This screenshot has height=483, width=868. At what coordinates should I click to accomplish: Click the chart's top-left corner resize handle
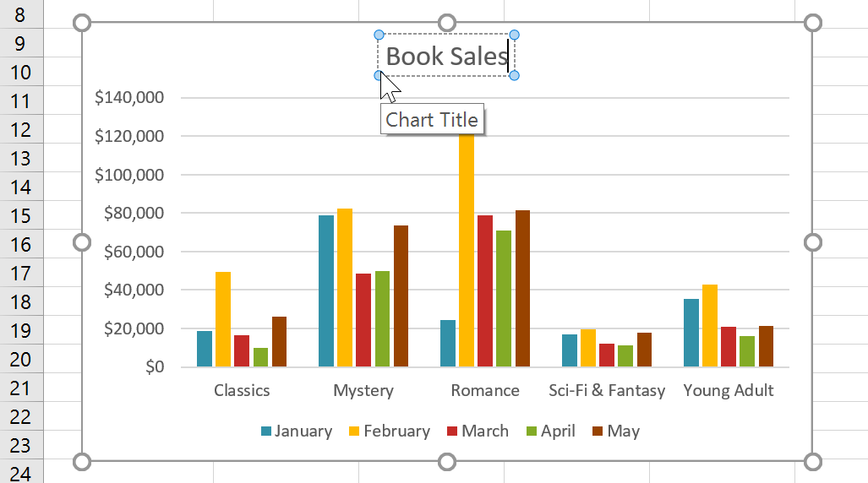click(x=82, y=23)
